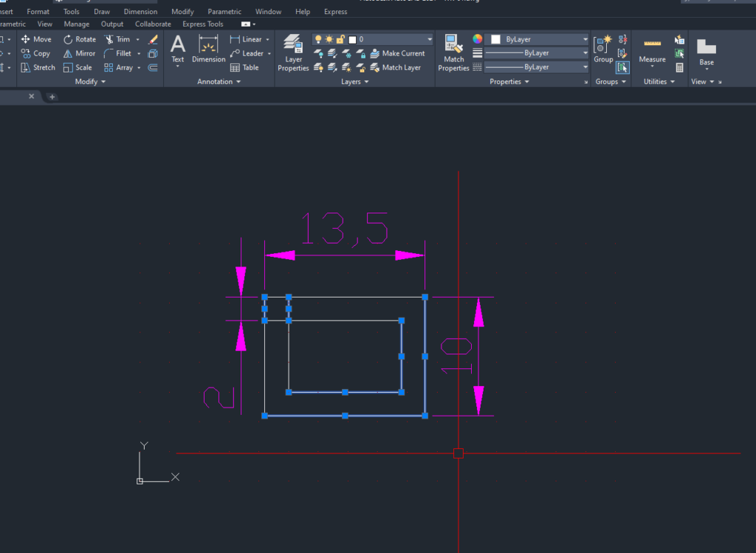Click the Make Current layer button
The height and width of the screenshot is (553, 756).
(396, 53)
